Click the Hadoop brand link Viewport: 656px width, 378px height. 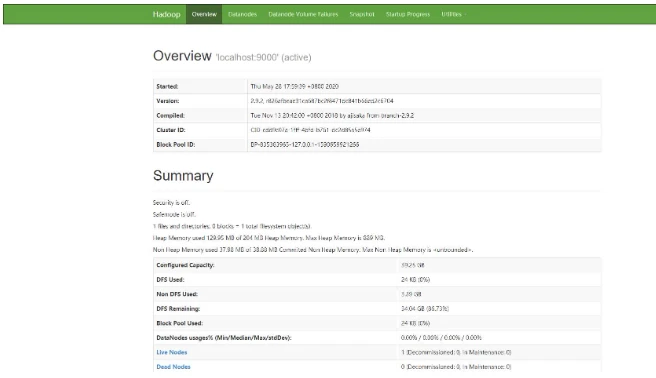click(166, 14)
